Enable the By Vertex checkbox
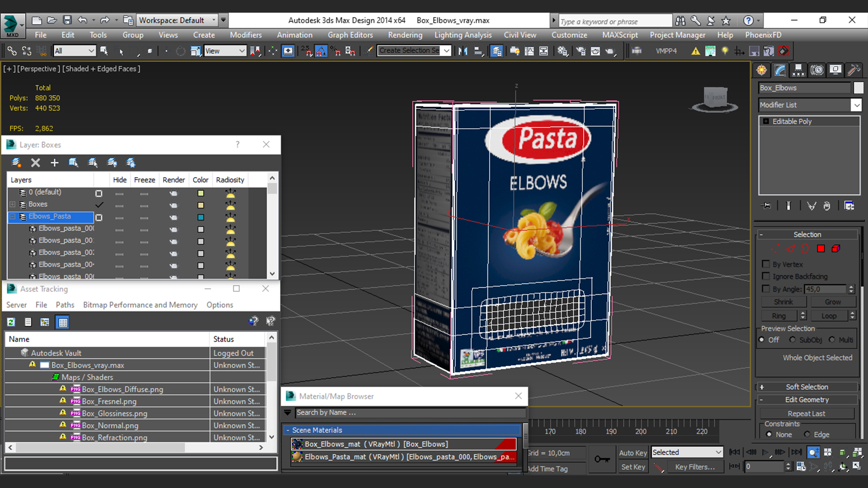This screenshot has width=868, height=488. pos(766,264)
